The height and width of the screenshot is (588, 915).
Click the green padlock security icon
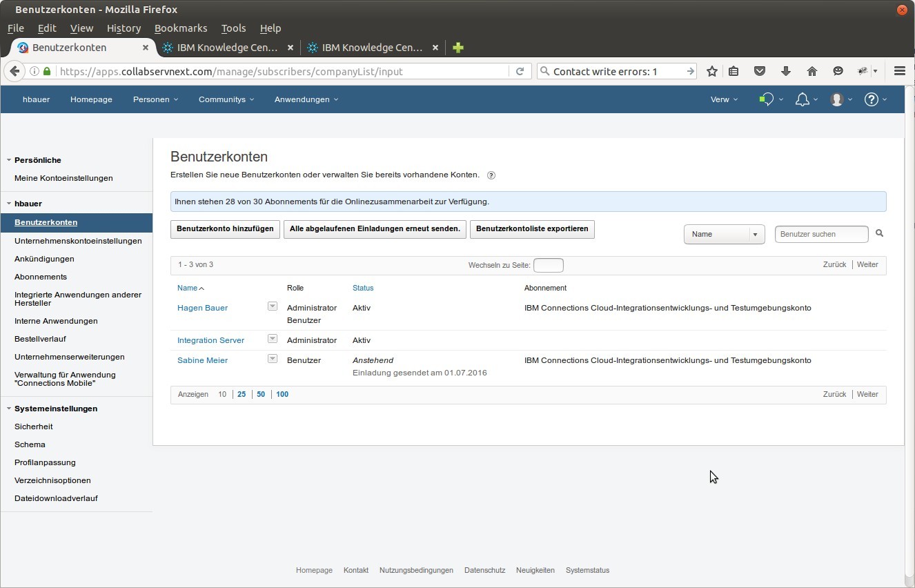[x=47, y=71]
